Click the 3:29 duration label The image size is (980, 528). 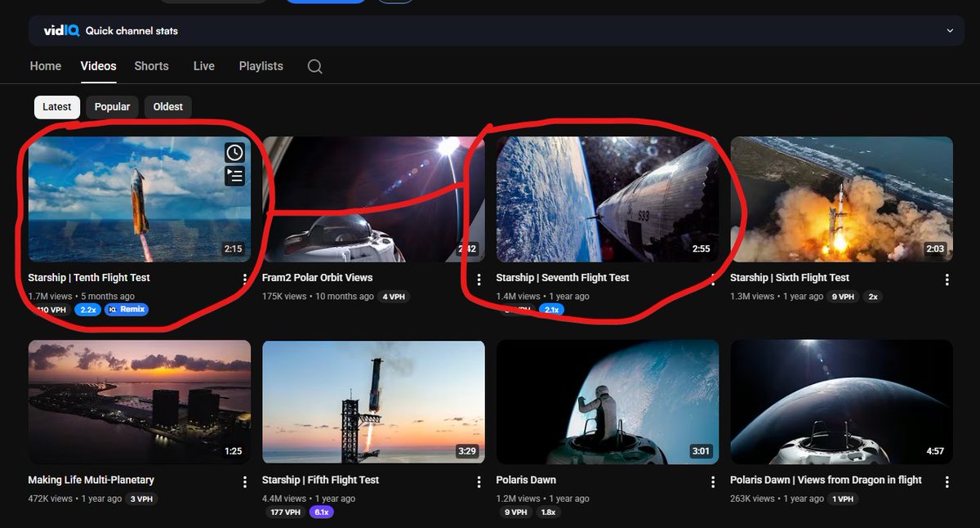(467, 451)
